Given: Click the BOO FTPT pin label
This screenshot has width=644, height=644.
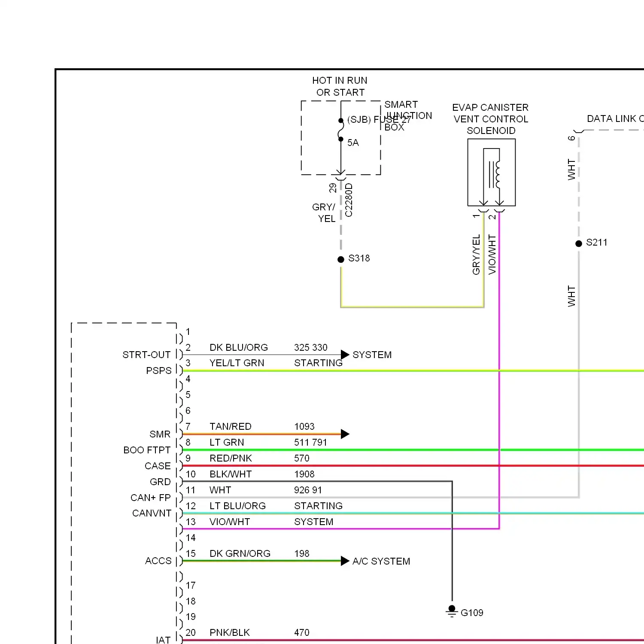Looking at the screenshot, I should (x=147, y=450).
